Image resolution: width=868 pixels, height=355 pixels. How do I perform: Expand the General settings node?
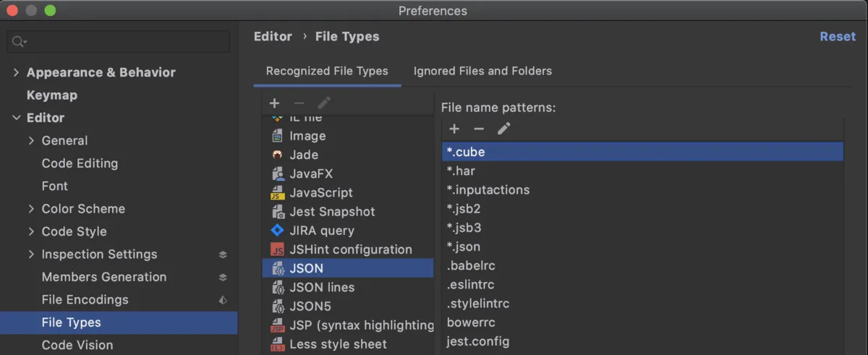click(x=31, y=141)
